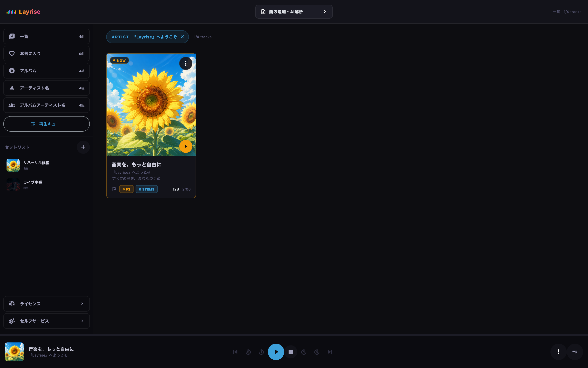Click the お気に入り heart icon
The width and height of the screenshot is (588, 368).
tap(12, 54)
